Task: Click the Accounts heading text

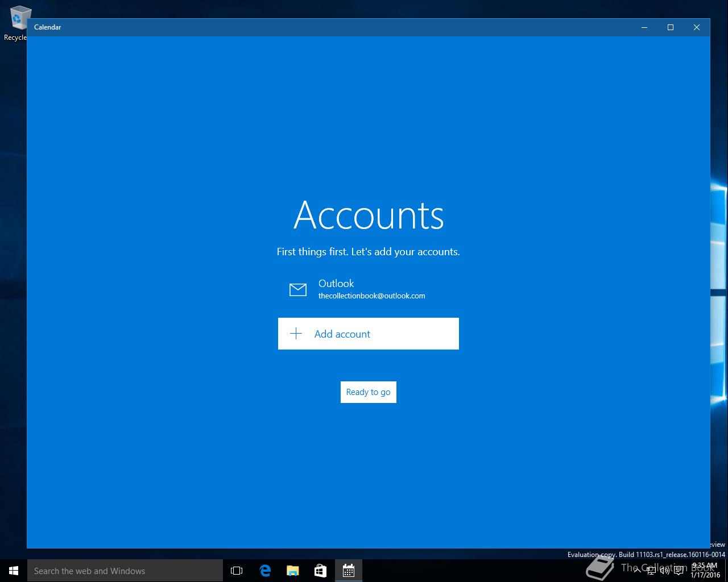Action: coord(369,215)
